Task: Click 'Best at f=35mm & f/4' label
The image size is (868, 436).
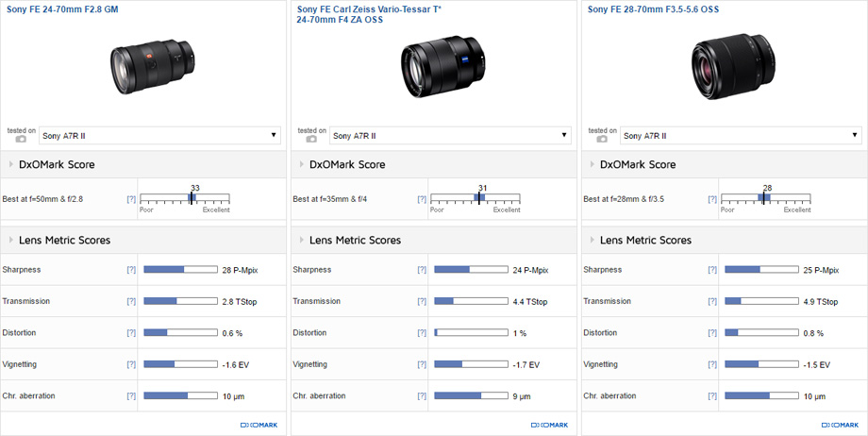Action: tap(330, 199)
